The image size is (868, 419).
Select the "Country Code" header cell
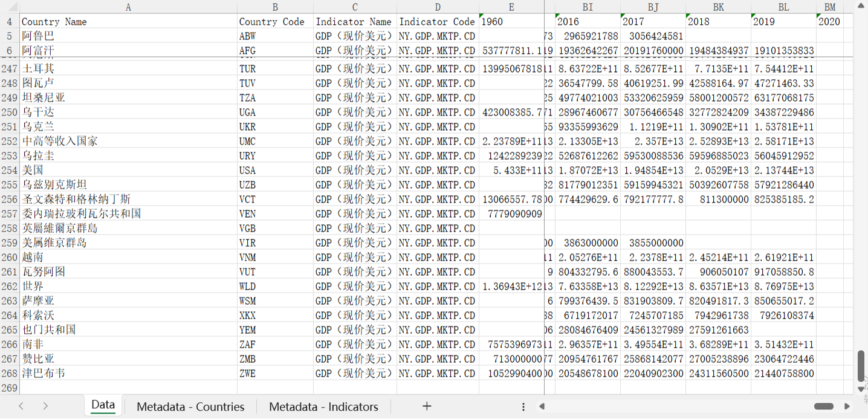275,22
